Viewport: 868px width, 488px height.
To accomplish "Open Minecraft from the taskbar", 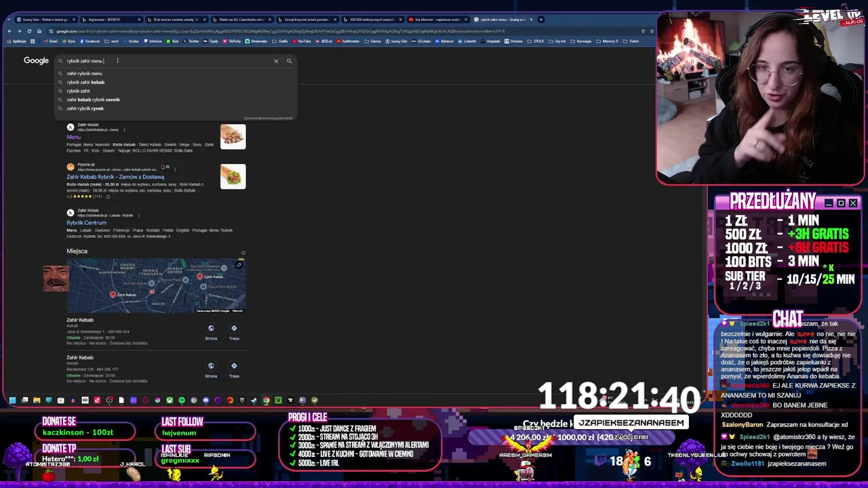I will (x=278, y=400).
